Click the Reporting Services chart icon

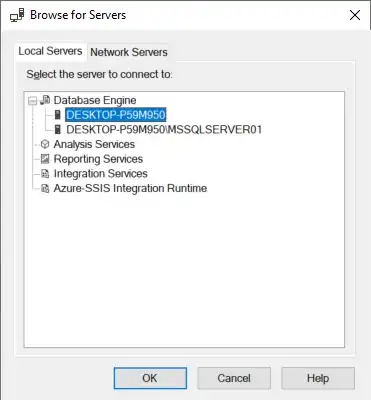pyautogui.click(x=45, y=159)
